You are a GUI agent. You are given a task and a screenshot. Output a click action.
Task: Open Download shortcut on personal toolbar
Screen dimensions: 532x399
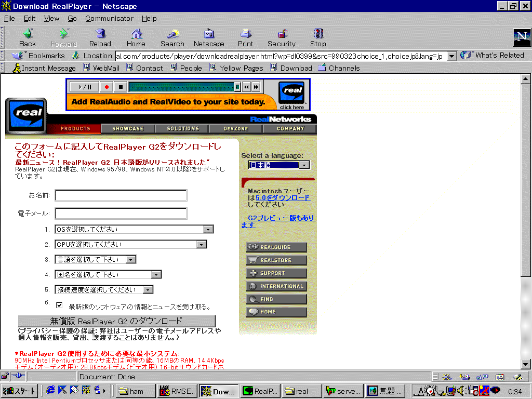click(x=291, y=68)
